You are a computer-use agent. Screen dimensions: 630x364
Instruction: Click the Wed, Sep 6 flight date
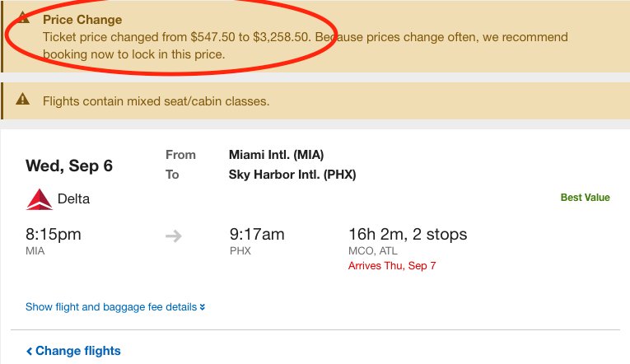[69, 165]
